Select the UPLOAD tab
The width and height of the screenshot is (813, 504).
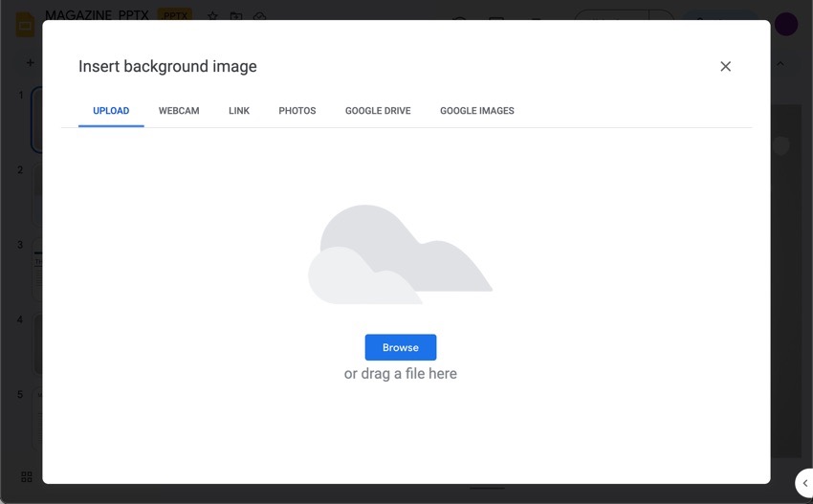[111, 110]
